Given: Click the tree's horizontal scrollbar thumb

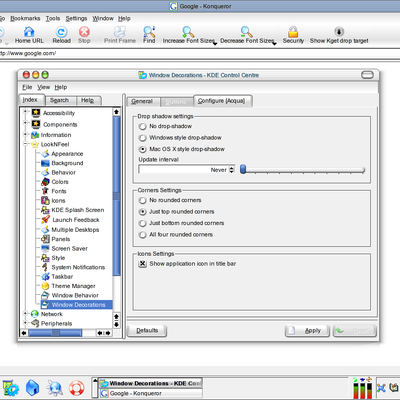Looking at the screenshot, I should click(x=55, y=333).
